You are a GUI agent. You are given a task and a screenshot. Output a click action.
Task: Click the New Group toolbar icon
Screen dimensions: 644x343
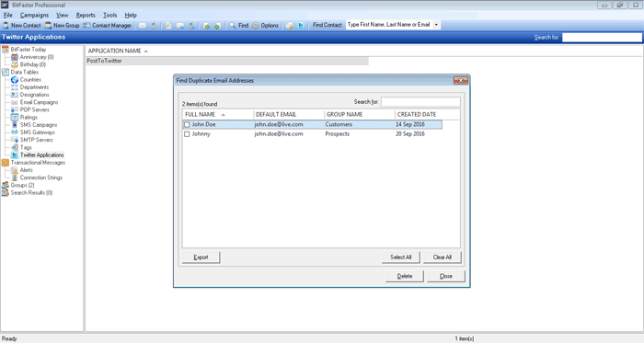(48, 26)
